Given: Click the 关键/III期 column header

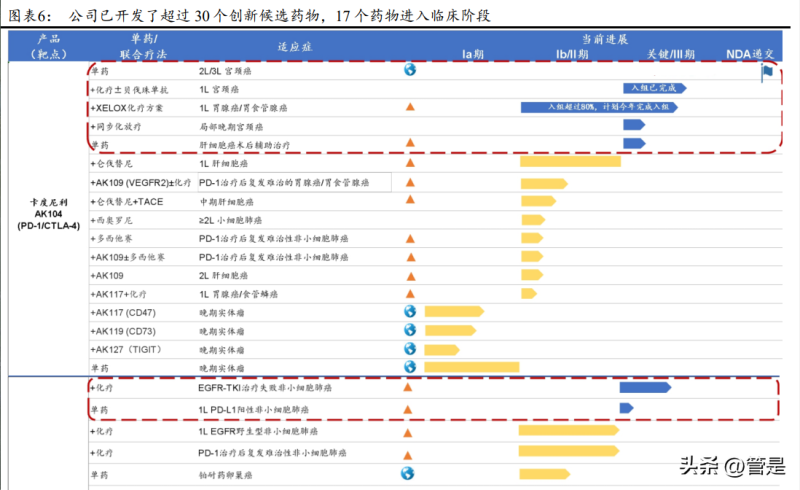Looking at the screenshot, I should click(x=671, y=54).
